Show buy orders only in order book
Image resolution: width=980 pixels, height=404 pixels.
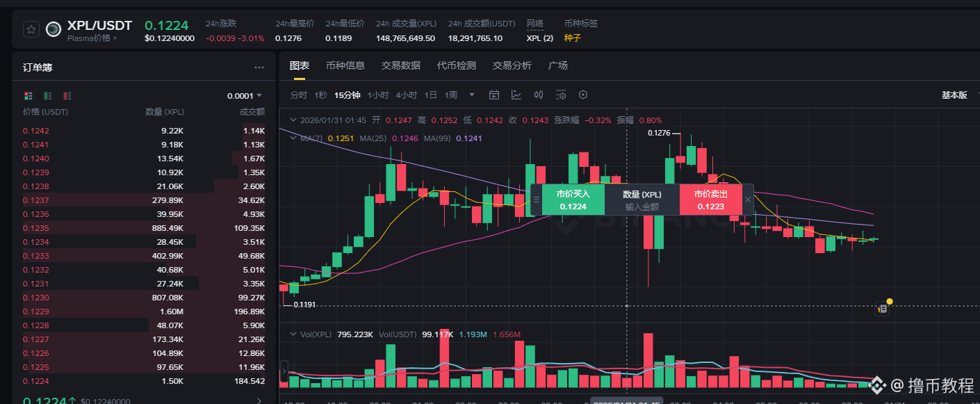click(48, 95)
